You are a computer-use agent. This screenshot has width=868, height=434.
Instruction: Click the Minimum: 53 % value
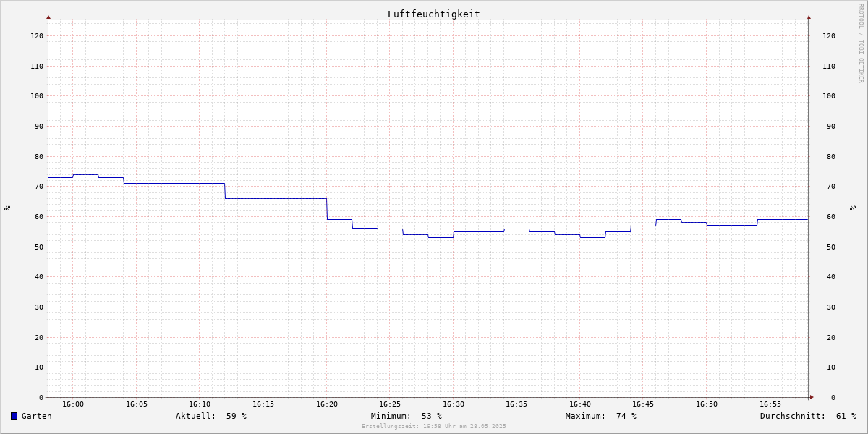407,416
